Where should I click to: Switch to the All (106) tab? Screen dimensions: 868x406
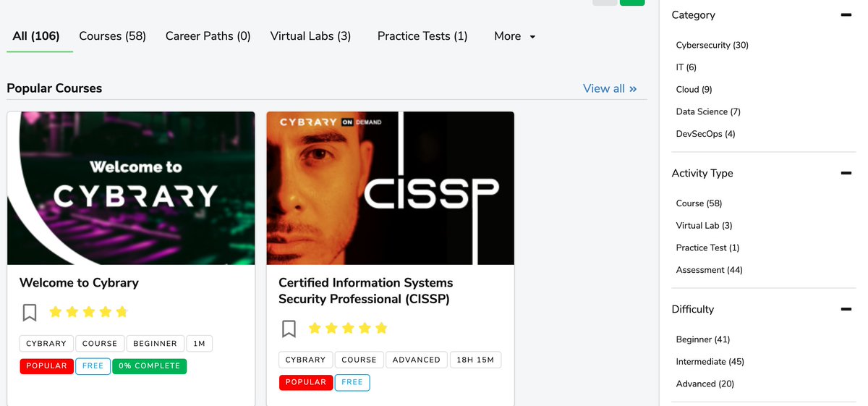36,36
